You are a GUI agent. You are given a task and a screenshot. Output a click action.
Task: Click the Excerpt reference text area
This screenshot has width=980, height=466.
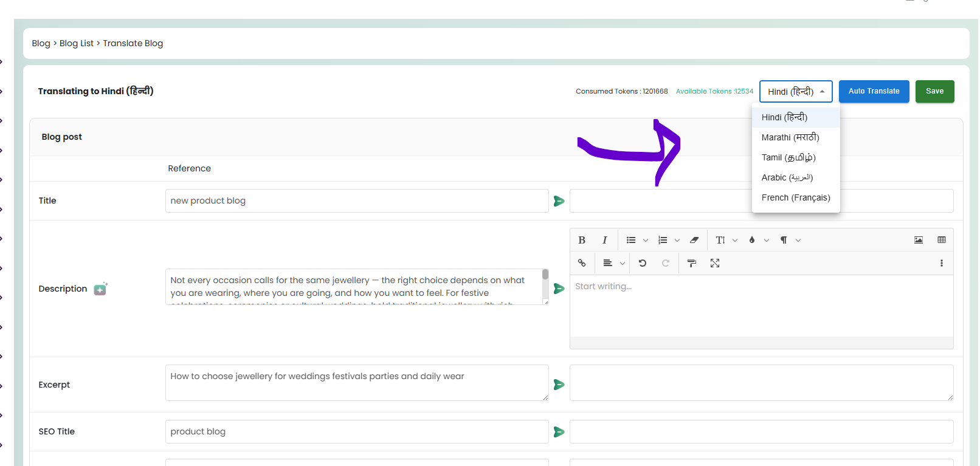click(x=357, y=383)
